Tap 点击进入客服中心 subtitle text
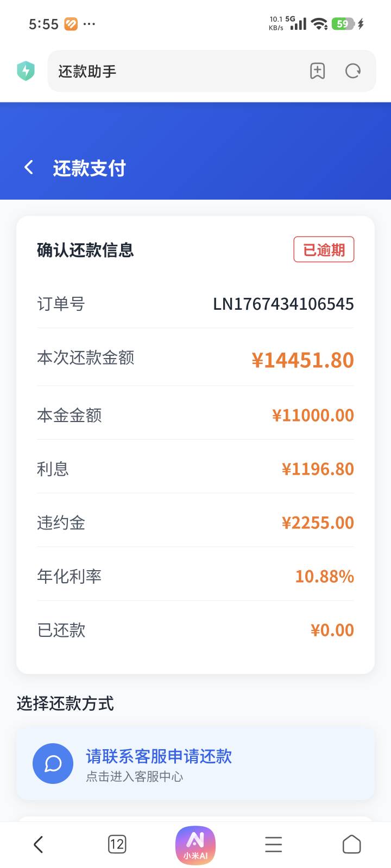The height and width of the screenshot is (868, 391). 135,777
